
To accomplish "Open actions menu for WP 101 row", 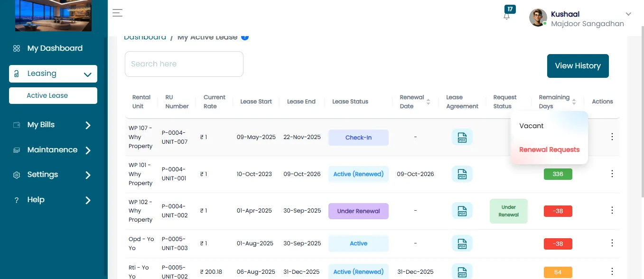I will (x=612, y=174).
